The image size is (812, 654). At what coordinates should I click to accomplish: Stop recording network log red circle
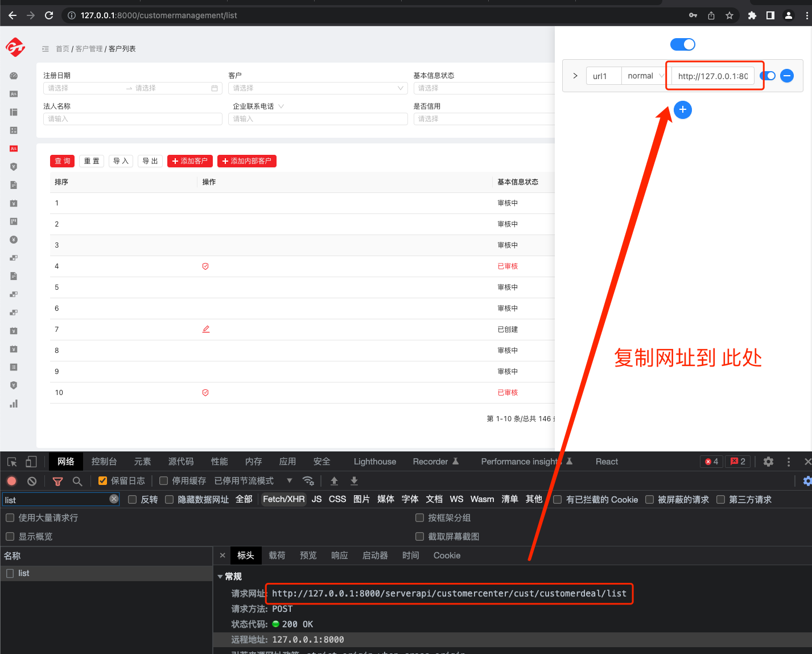(x=11, y=481)
